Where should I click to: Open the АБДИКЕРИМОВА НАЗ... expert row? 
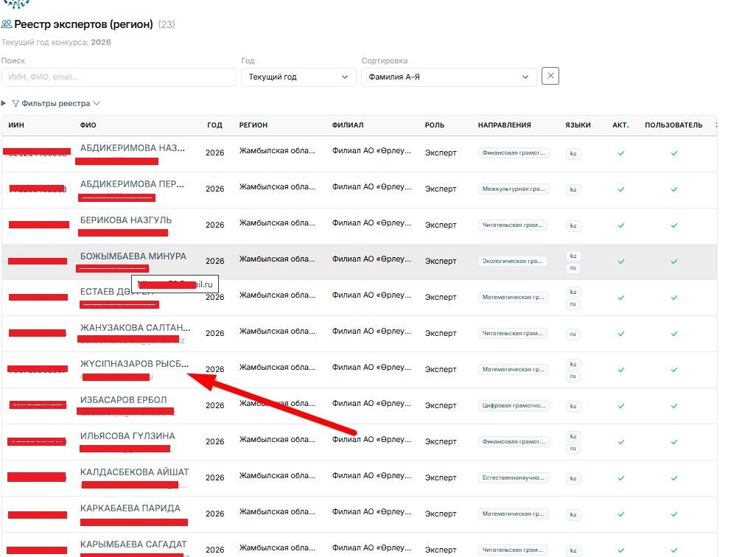[359, 154]
